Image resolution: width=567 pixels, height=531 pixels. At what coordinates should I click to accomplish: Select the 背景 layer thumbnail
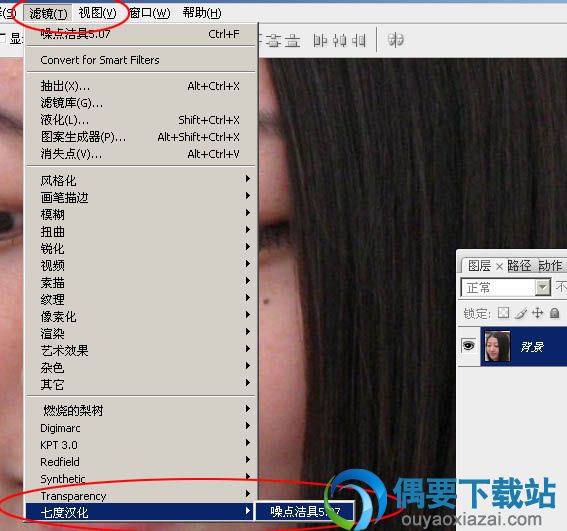click(497, 346)
